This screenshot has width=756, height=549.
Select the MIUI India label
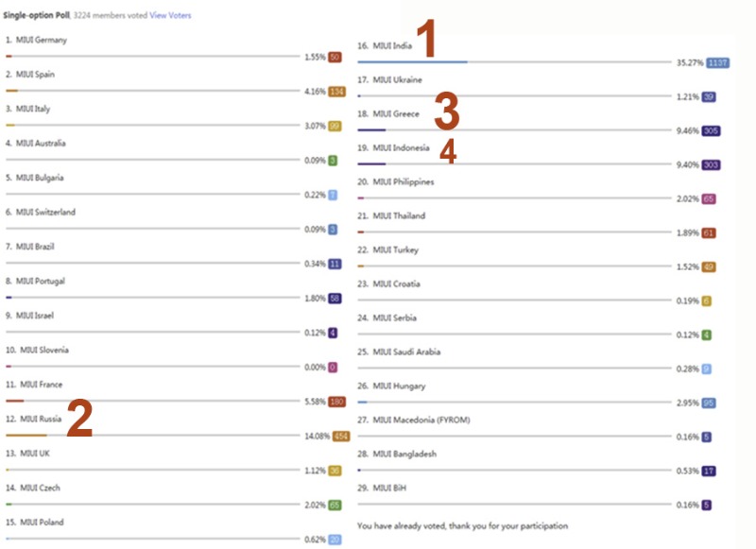tap(392, 45)
